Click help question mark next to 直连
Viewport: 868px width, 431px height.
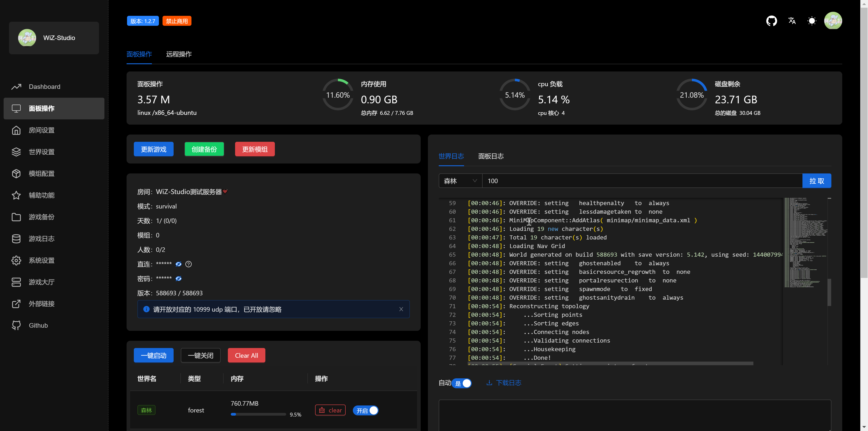tap(189, 264)
